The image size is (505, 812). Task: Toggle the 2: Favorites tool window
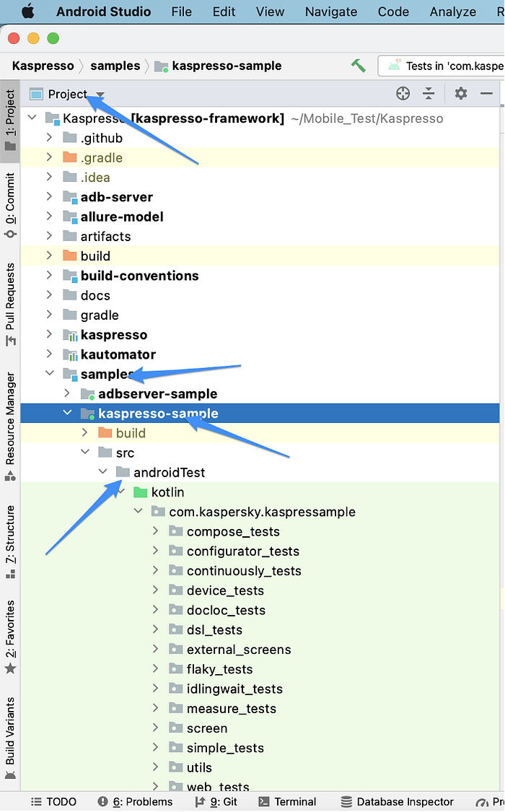[x=10, y=637]
